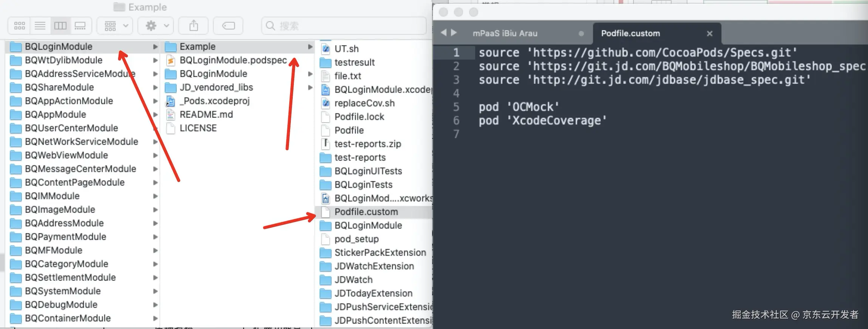Image resolution: width=868 pixels, height=329 pixels.
Task: Click the pod 'XcodeCoverage' code line
Action: click(x=543, y=121)
